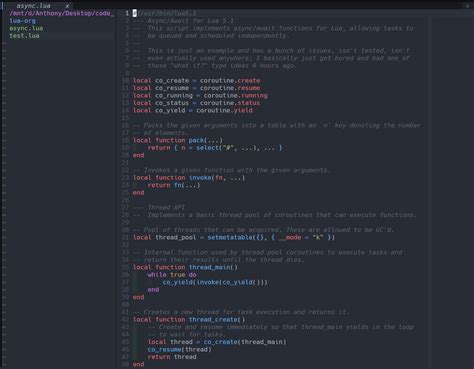The width and height of the screenshot is (474, 369).
Task: Click the 'local co_resume = coroutine.resume' line
Action: 196,88
